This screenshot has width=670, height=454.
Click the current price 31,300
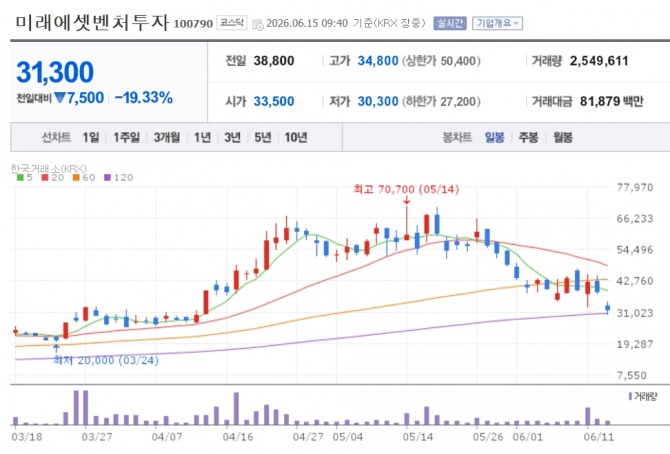[x=55, y=72]
